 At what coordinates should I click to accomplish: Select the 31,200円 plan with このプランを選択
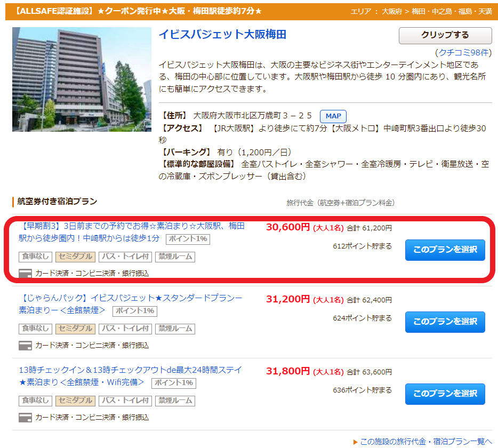coord(445,322)
